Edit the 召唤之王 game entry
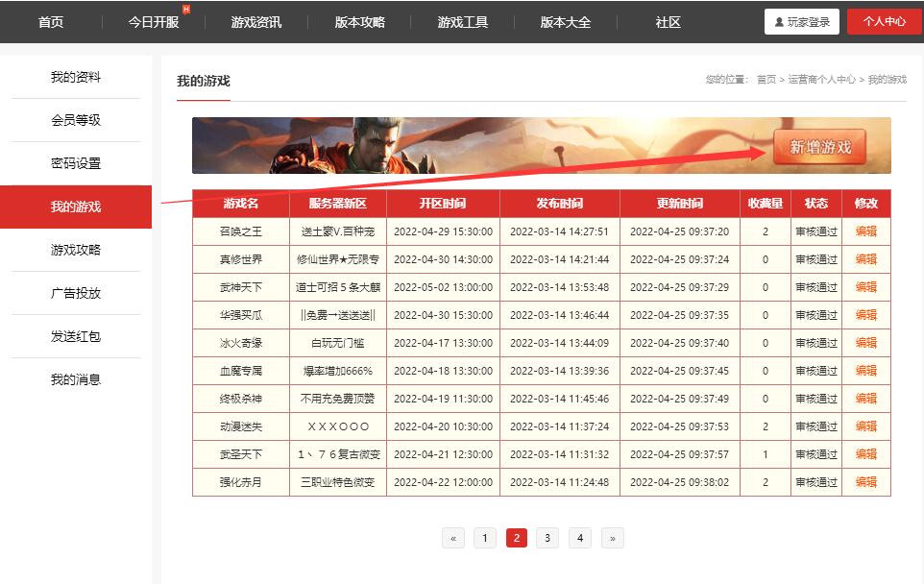924x584 pixels. (x=867, y=230)
